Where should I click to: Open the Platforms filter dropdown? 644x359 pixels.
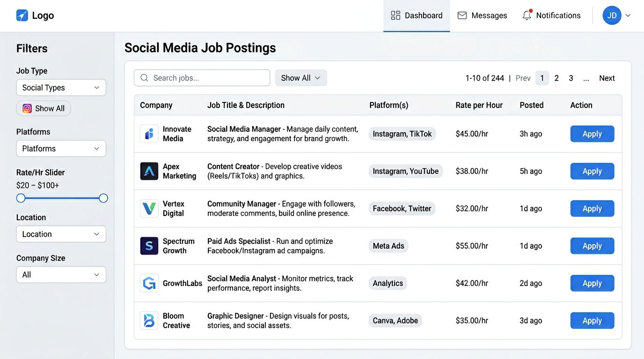(61, 149)
